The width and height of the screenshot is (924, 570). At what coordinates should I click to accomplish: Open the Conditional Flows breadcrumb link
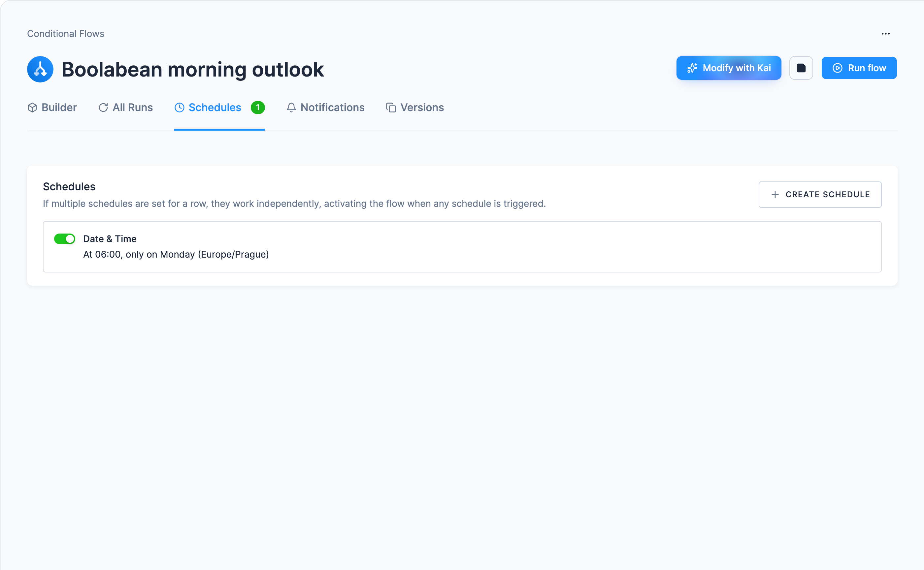[66, 34]
